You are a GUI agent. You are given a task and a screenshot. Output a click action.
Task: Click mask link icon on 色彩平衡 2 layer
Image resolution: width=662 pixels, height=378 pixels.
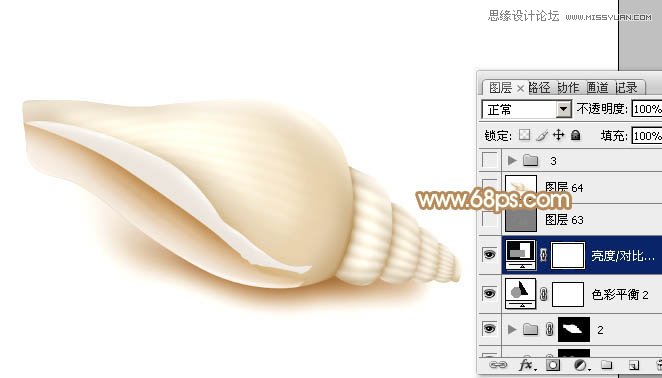(544, 294)
